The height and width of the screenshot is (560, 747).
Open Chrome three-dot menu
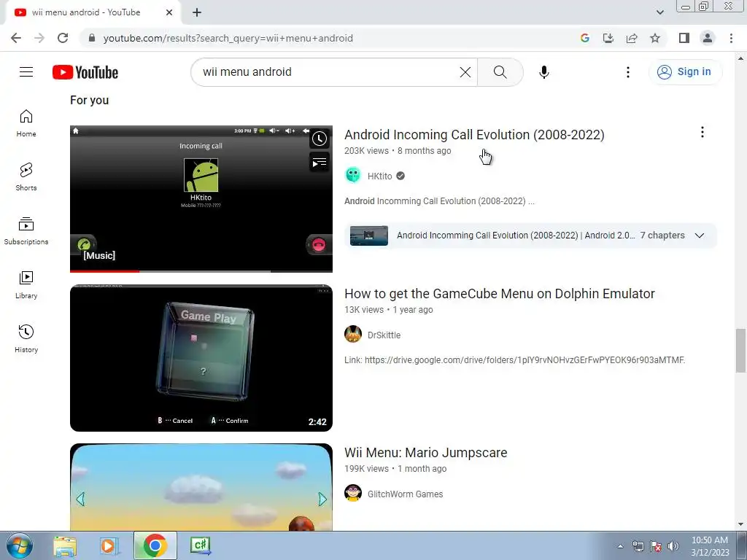click(731, 38)
